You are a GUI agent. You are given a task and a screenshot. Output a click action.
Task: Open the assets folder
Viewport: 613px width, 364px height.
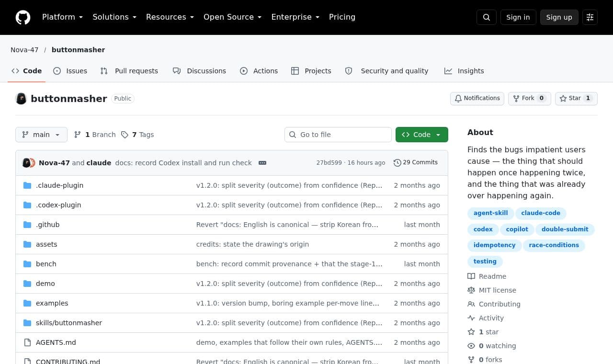[x=46, y=244]
